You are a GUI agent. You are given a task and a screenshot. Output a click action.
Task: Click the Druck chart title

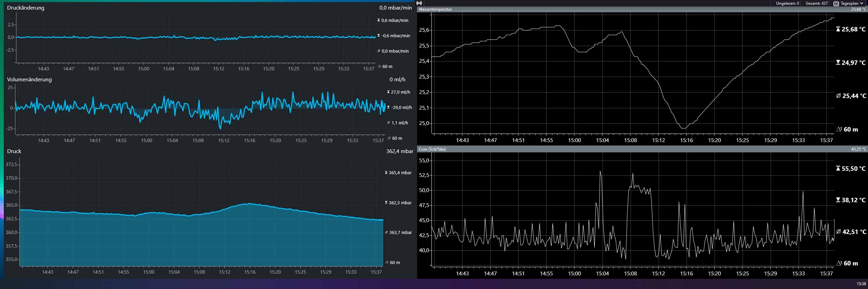click(x=14, y=151)
